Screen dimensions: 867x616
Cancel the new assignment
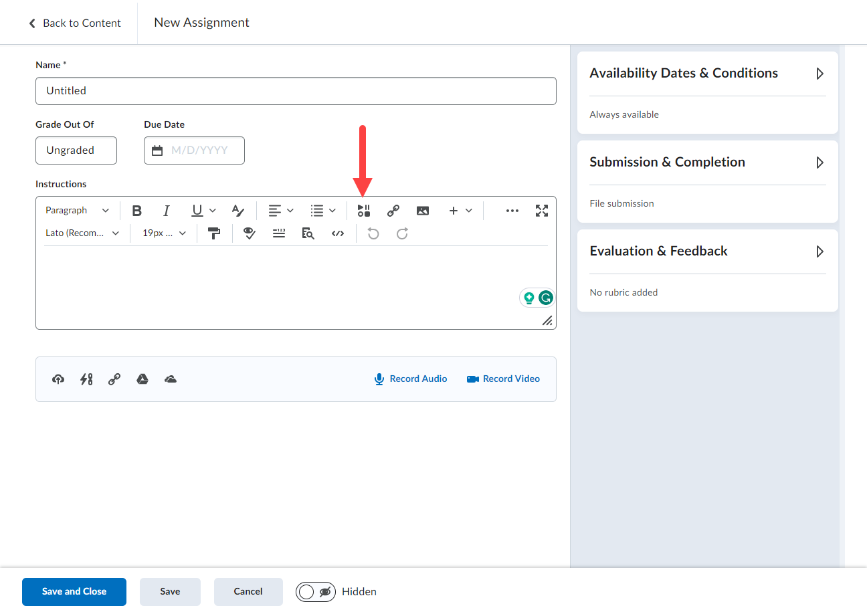(x=248, y=592)
